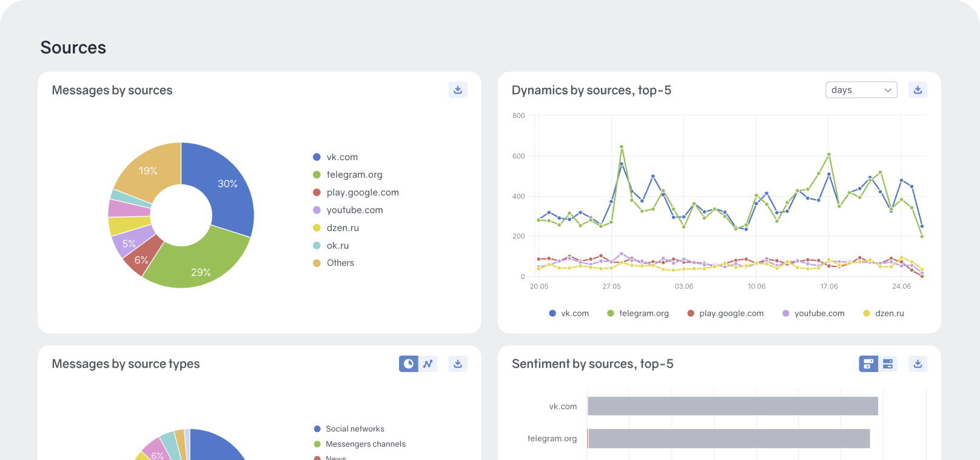This screenshot has height=460, width=980.
Task: Select split bar view for Sentiment
Action: 888,364
